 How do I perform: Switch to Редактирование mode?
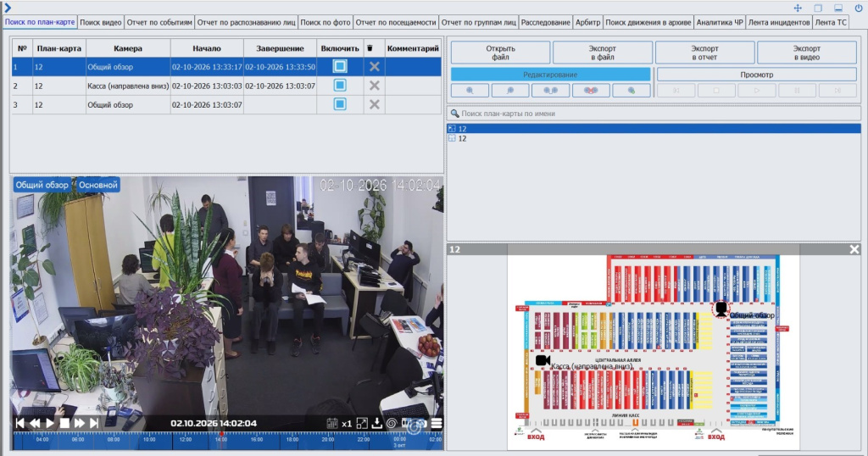(x=550, y=74)
